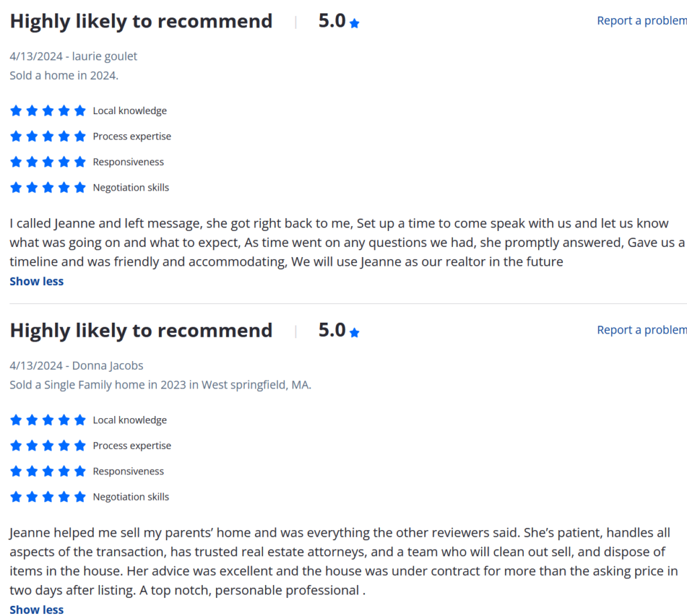Click third star of Donna's Process expertise rating
Screen dimensions: 687x616
[x=48, y=446]
